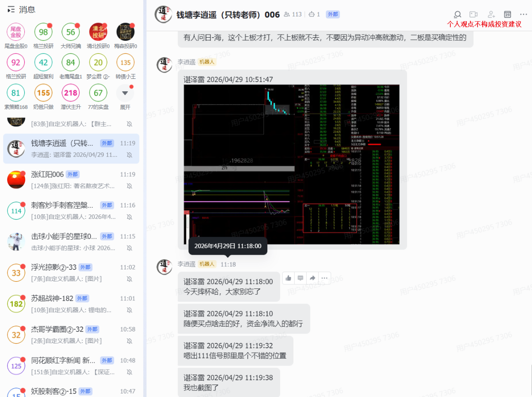Open the stock chart screenshot image
This screenshot has height=397, width=532.
tap(292, 164)
